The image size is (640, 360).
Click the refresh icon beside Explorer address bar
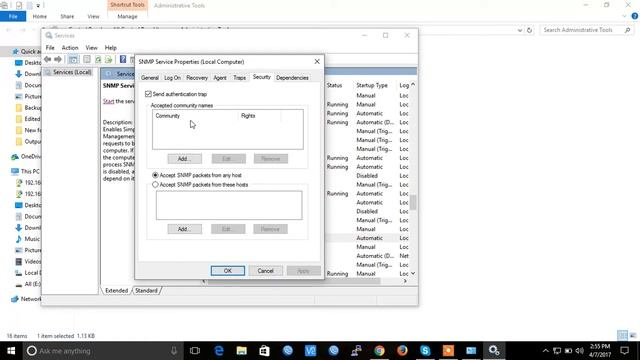529,30
